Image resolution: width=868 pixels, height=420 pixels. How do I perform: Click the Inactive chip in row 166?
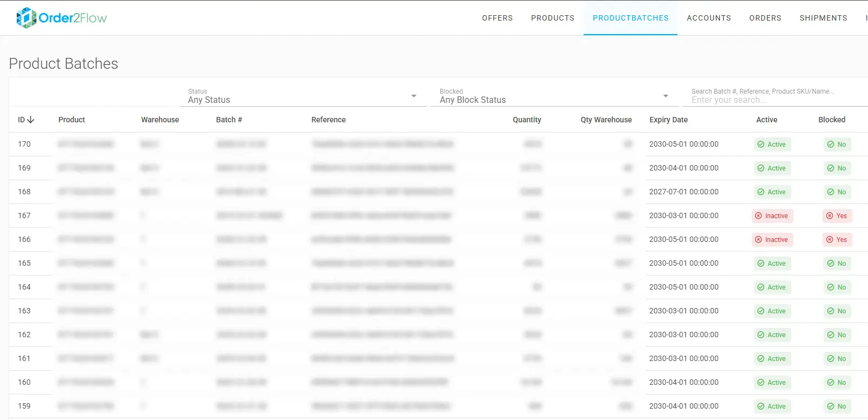772,240
